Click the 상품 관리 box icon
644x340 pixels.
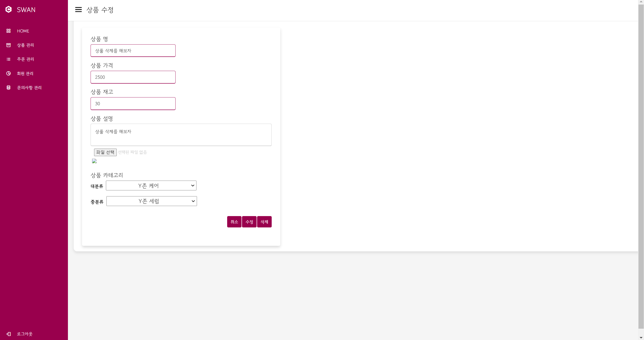(x=9, y=45)
